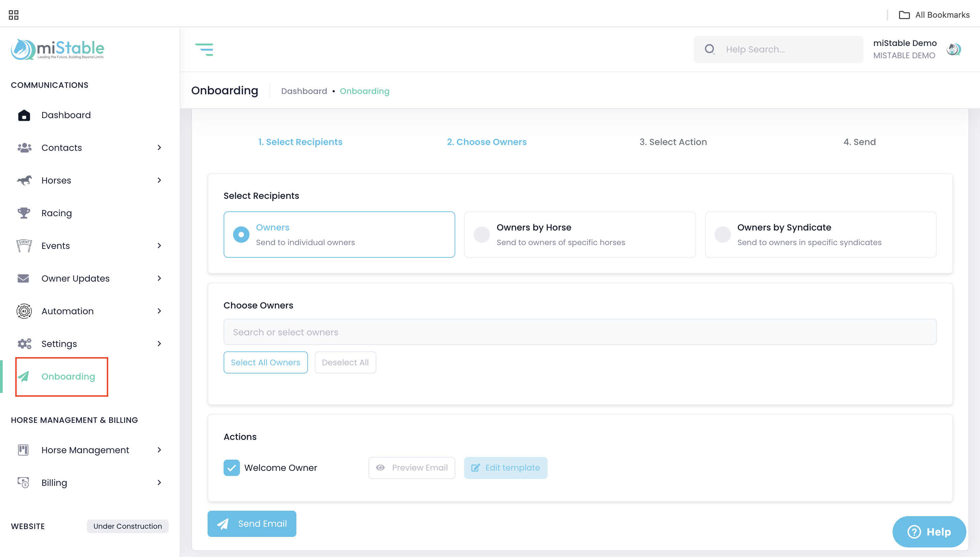Expand the Horses sidebar menu
The width and height of the screenshot is (980, 557).
click(159, 180)
